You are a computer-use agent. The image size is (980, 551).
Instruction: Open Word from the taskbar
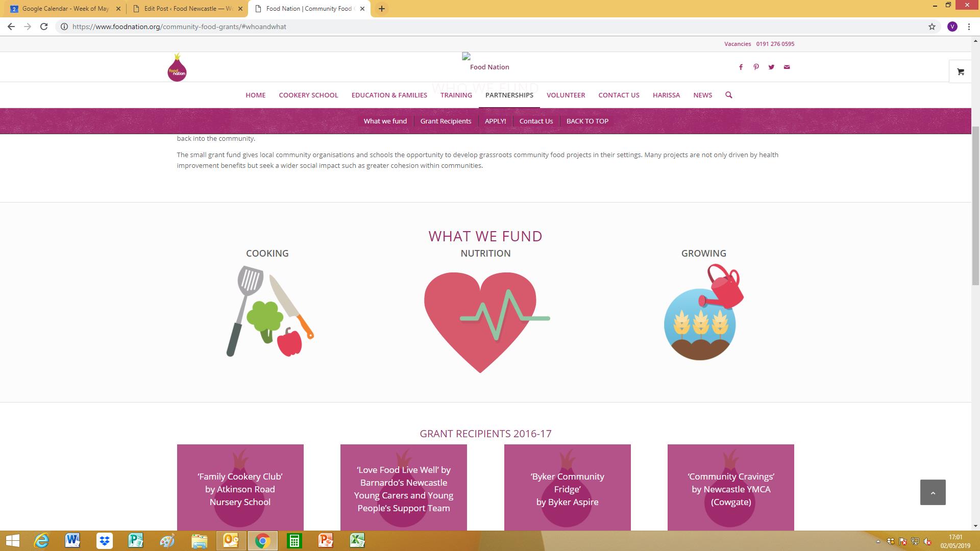[x=72, y=540]
